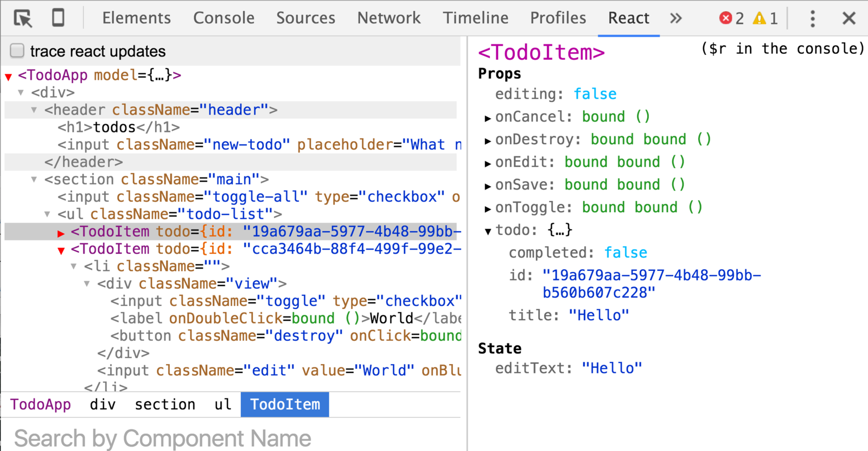Expand the onDestroy prop arrow

point(488,141)
